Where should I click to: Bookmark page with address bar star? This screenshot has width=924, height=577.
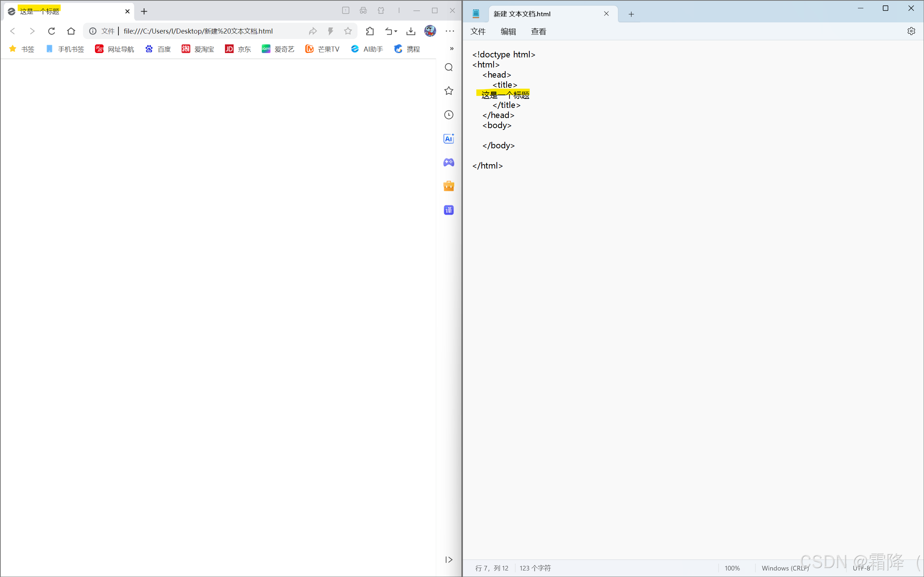pyautogui.click(x=348, y=31)
